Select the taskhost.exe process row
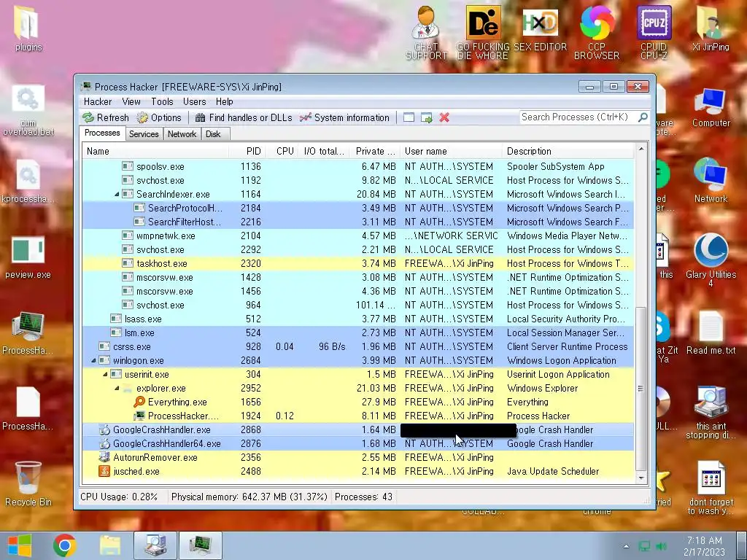Screen dimensions: 747x560 tap(358, 263)
